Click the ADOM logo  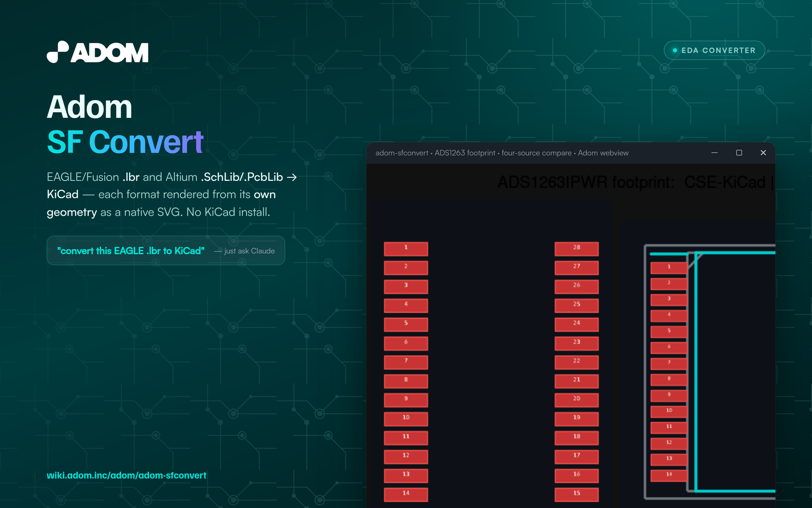(97, 52)
